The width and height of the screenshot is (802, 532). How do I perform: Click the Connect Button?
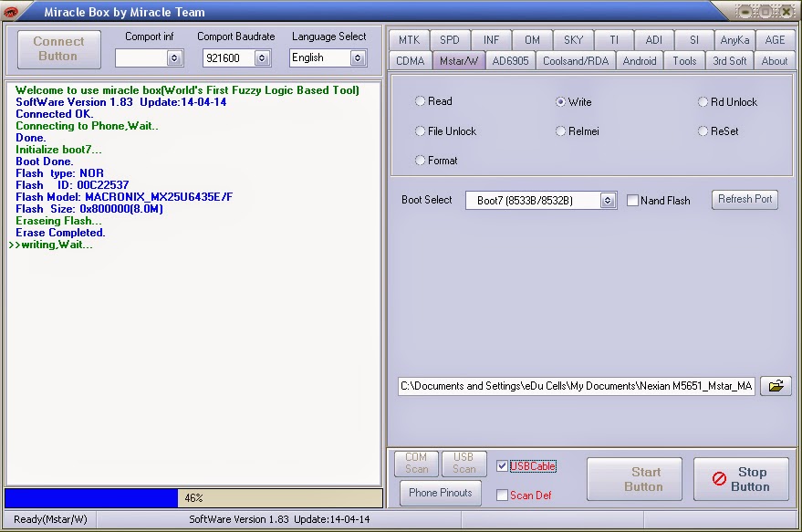pos(58,49)
